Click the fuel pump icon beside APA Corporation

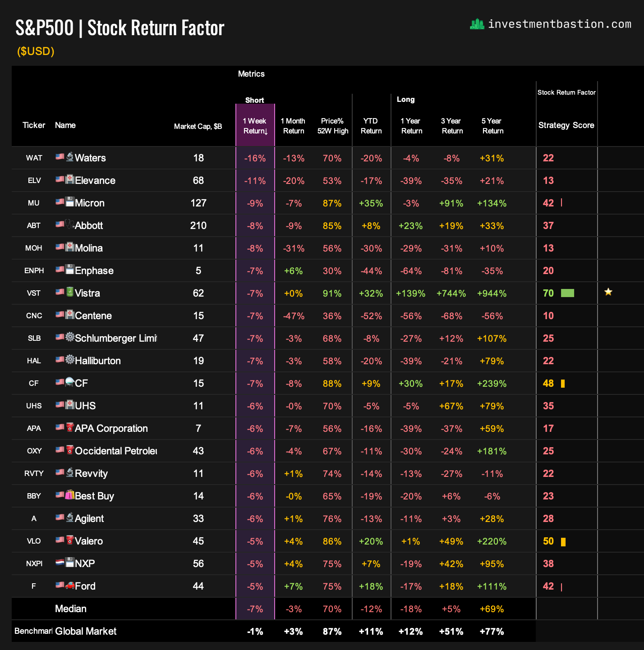pos(70,427)
